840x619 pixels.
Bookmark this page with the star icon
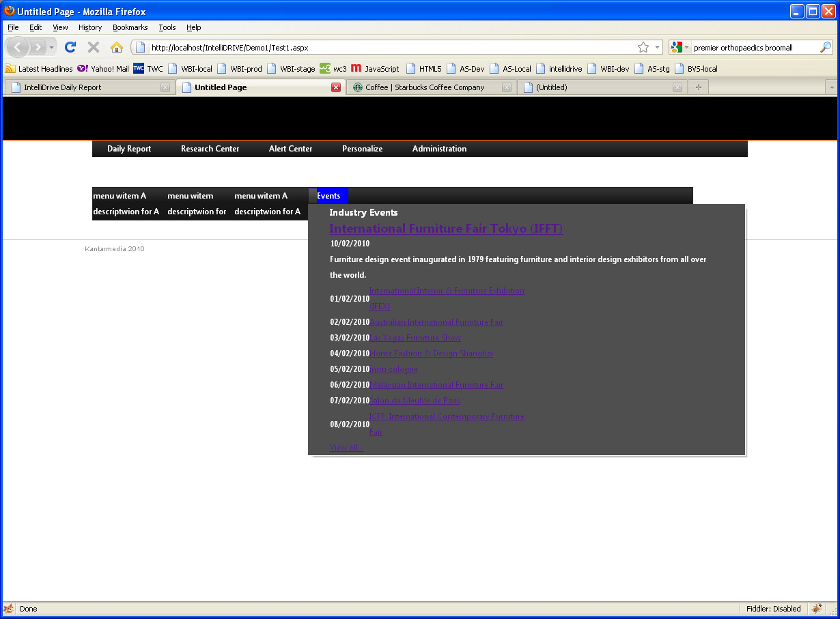[x=643, y=47]
